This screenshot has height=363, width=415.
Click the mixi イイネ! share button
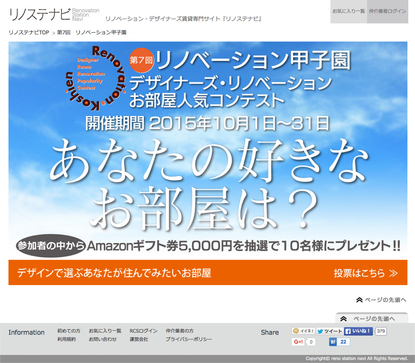pyautogui.click(x=303, y=331)
